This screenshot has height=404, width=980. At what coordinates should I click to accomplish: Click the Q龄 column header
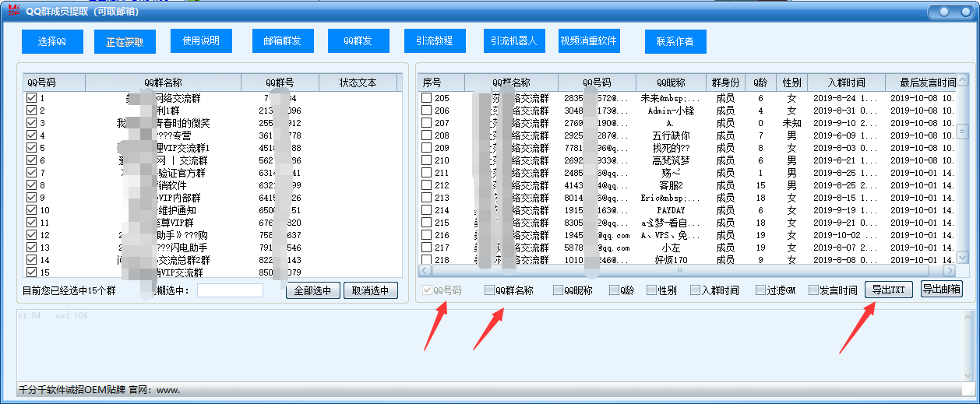(x=760, y=83)
